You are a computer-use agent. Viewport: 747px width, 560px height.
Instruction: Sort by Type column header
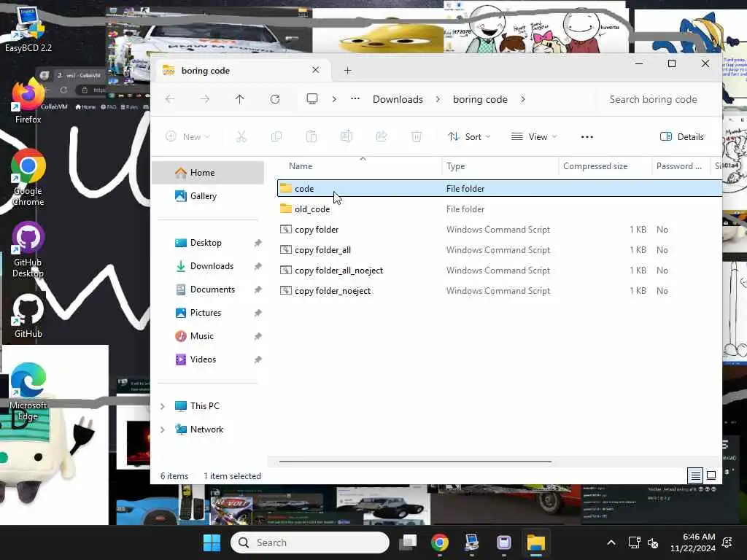[455, 166]
